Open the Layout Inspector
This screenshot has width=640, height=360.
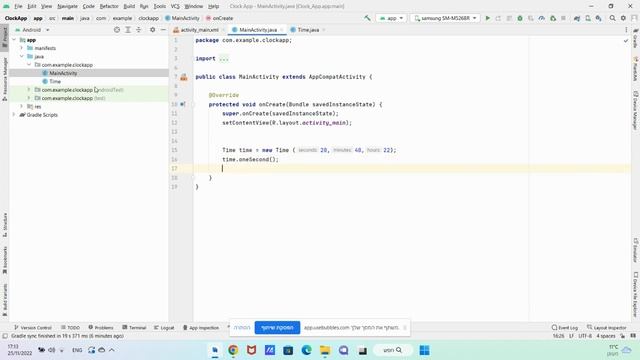(x=607, y=327)
